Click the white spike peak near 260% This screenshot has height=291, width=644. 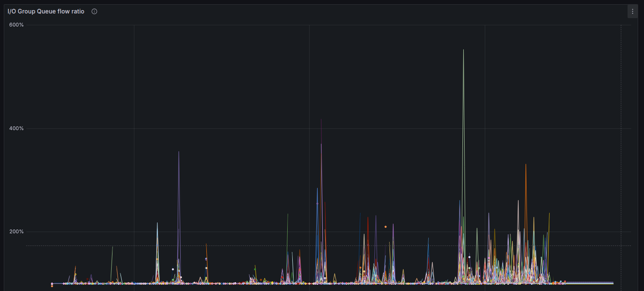(518, 201)
